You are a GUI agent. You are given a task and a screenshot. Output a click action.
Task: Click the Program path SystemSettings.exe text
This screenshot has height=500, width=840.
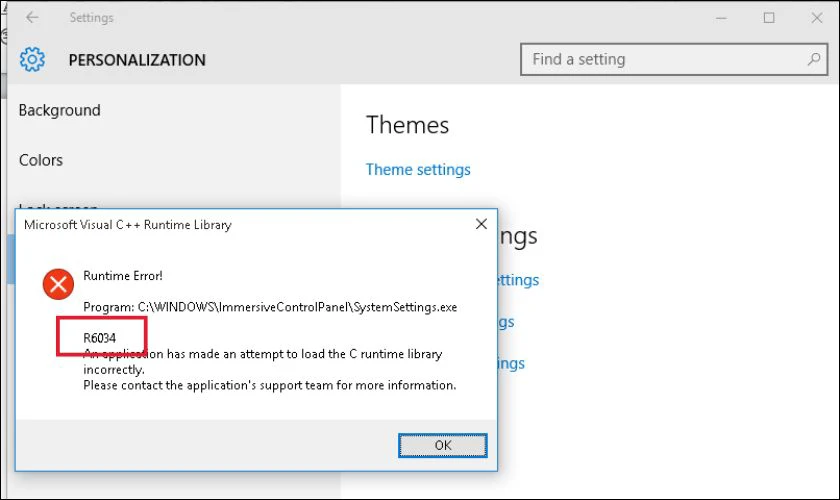pos(270,307)
